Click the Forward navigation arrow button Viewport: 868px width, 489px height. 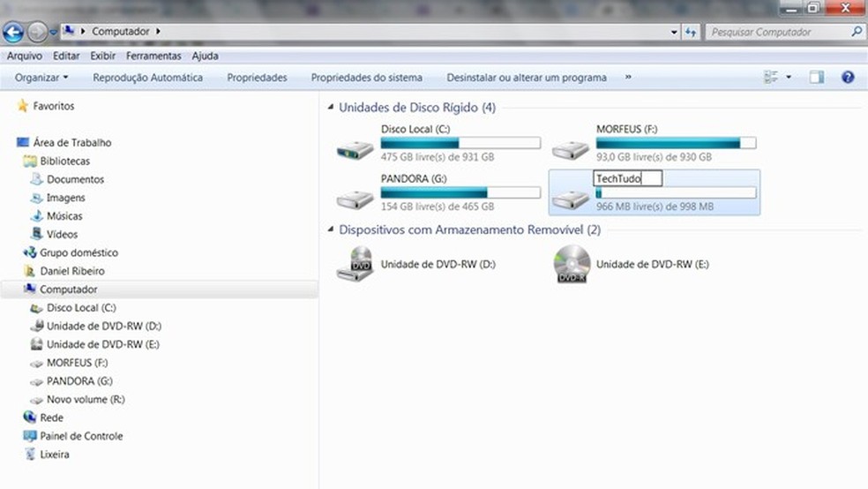point(37,32)
